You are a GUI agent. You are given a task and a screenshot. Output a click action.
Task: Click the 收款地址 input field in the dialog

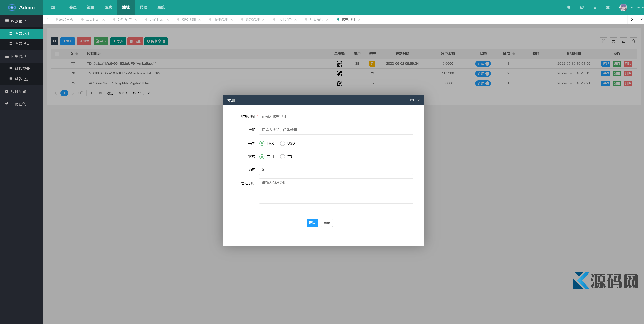(336, 116)
